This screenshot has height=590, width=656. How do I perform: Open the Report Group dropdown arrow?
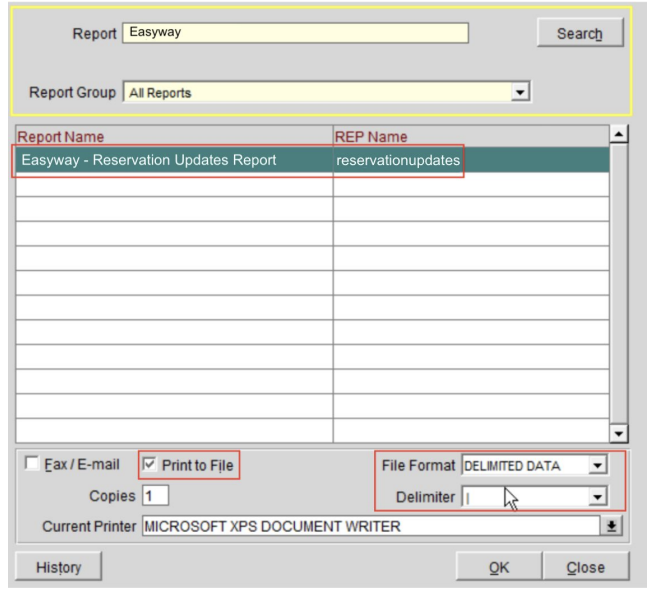coord(520,92)
